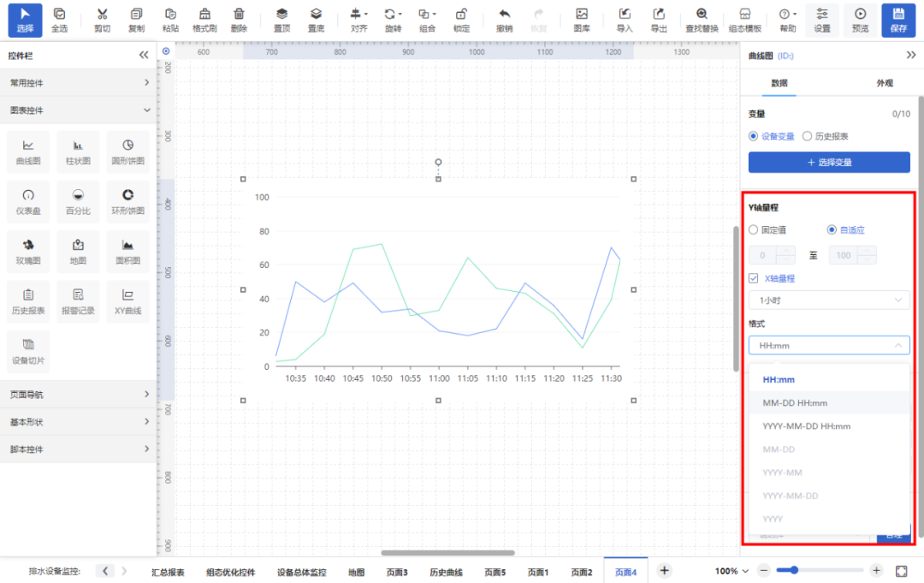Toggle the X轴量程 checkbox

pos(753,278)
